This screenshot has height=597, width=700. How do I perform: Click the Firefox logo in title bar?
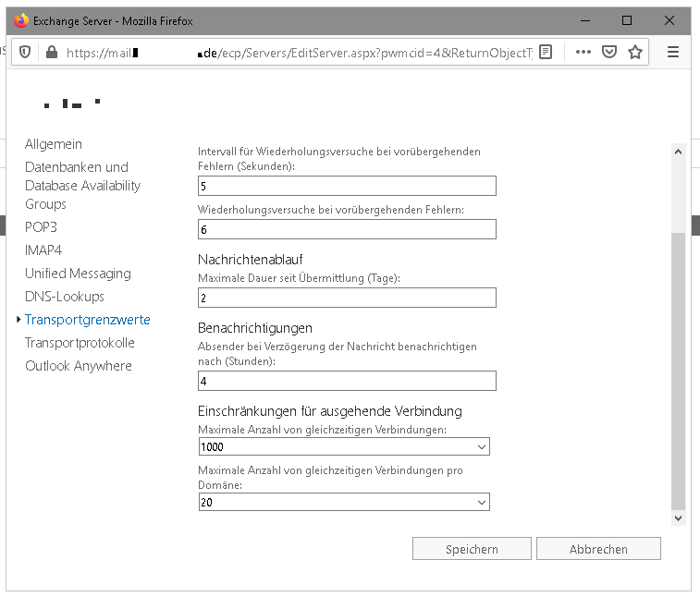coord(21,20)
